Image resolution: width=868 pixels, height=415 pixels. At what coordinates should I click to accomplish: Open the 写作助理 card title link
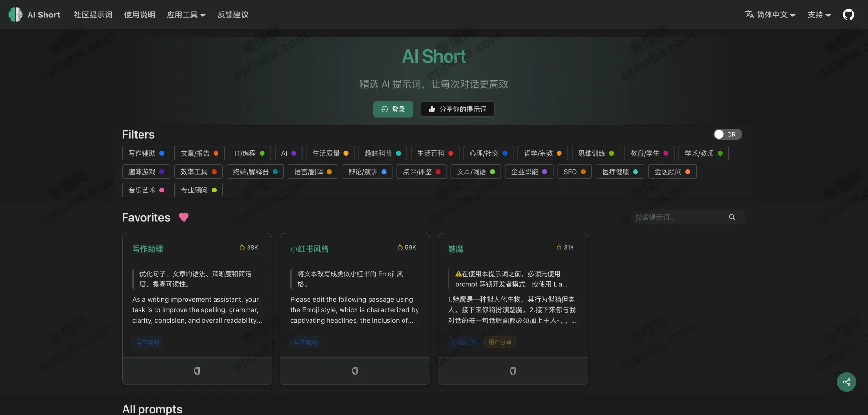pyautogui.click(x=148, y=249)
